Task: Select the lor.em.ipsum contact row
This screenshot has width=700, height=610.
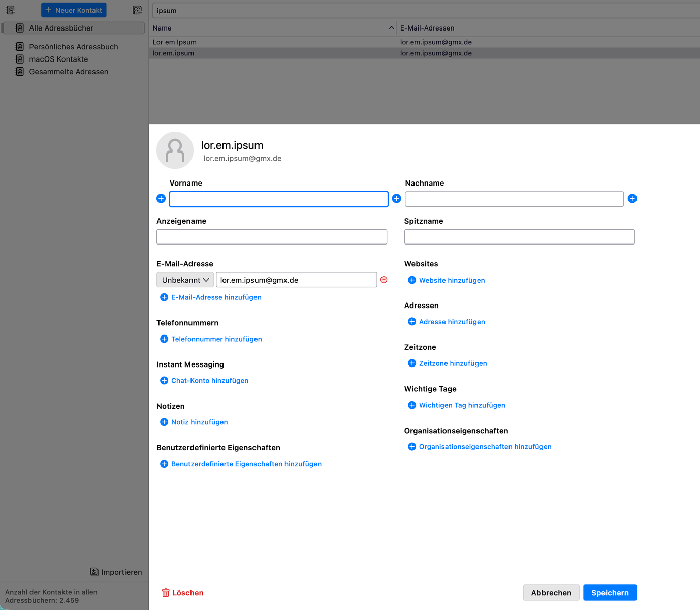Action: tap(424, 53)
